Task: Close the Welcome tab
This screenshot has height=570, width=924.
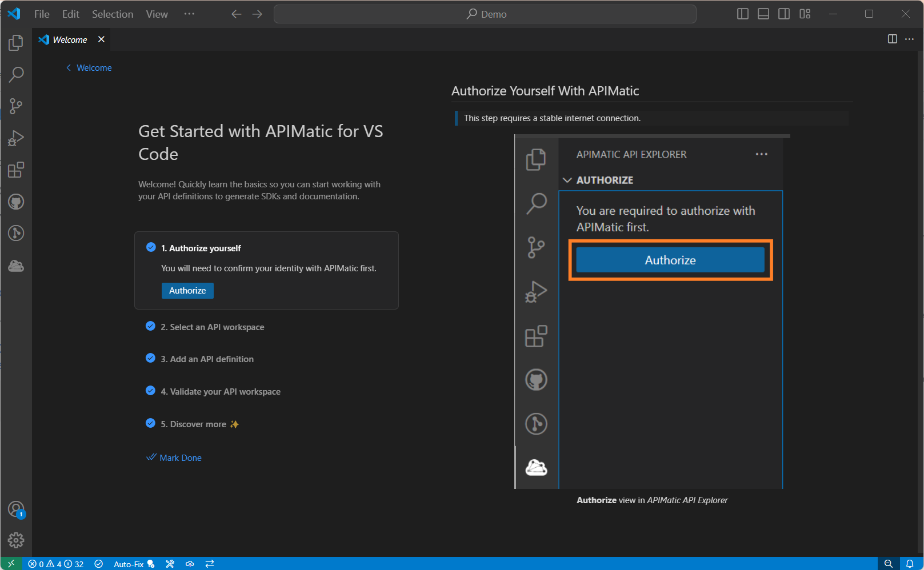Action: [101, 39]
